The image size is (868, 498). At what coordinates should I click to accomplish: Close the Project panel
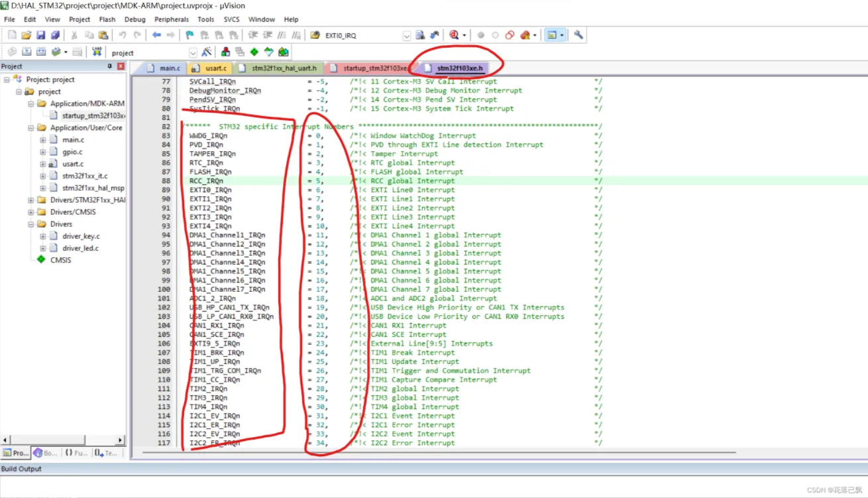tap(121, 66)
